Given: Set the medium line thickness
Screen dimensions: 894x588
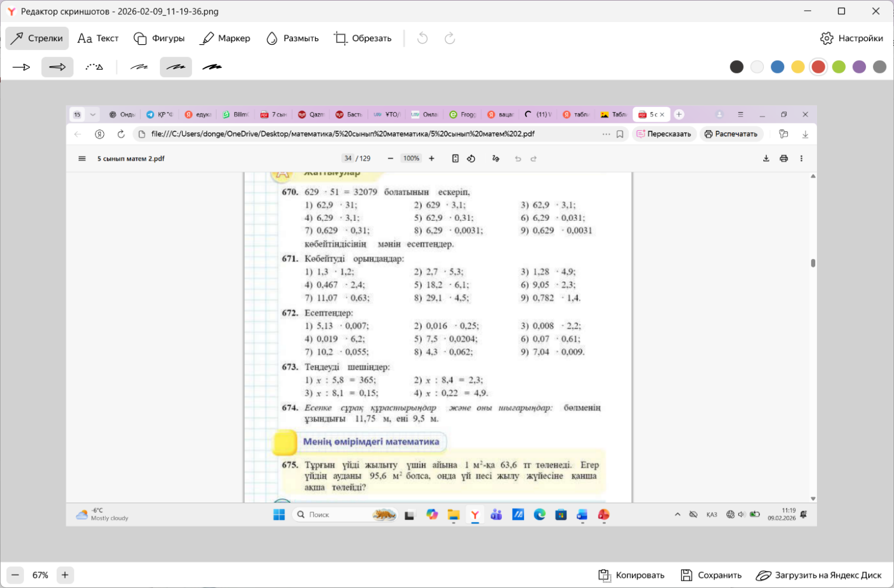Looking at the screenshot, I should click(175, 67).
